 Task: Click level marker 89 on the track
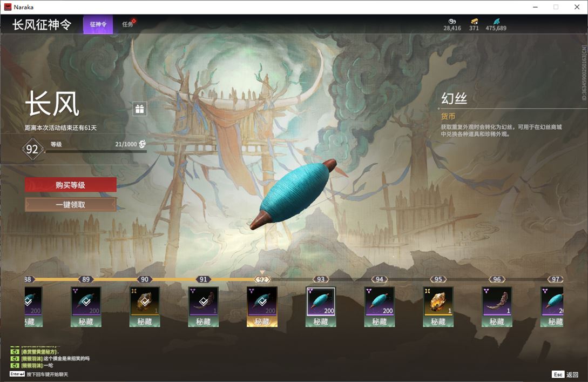point(86,279)
